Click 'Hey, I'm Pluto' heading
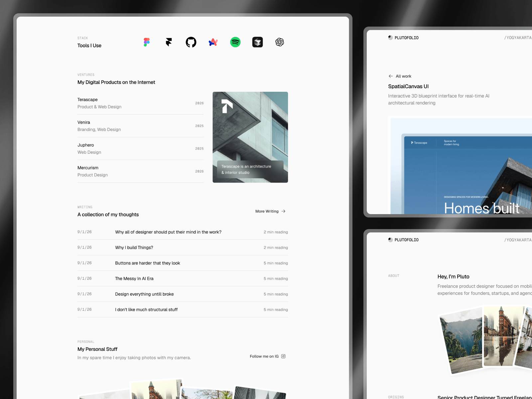This screenshot has width=532, height=399. (453, 277)
